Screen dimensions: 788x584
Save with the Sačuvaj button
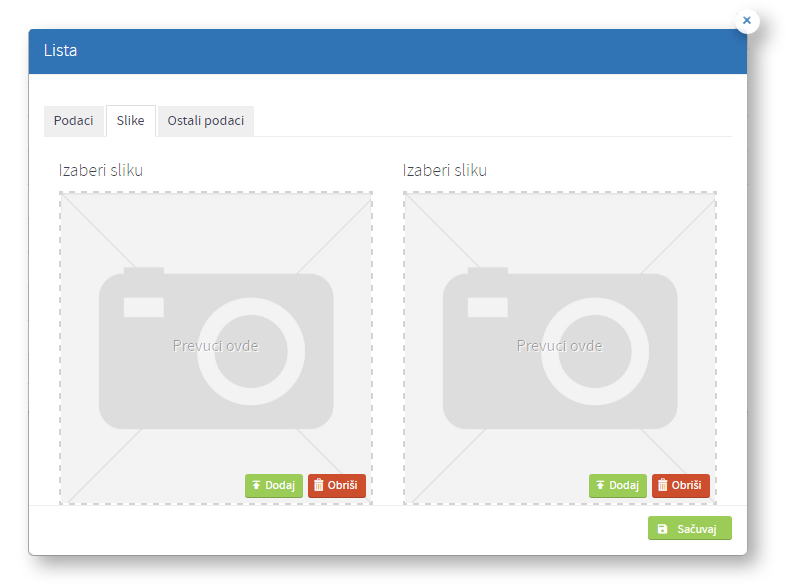click(x=690, y=528)
